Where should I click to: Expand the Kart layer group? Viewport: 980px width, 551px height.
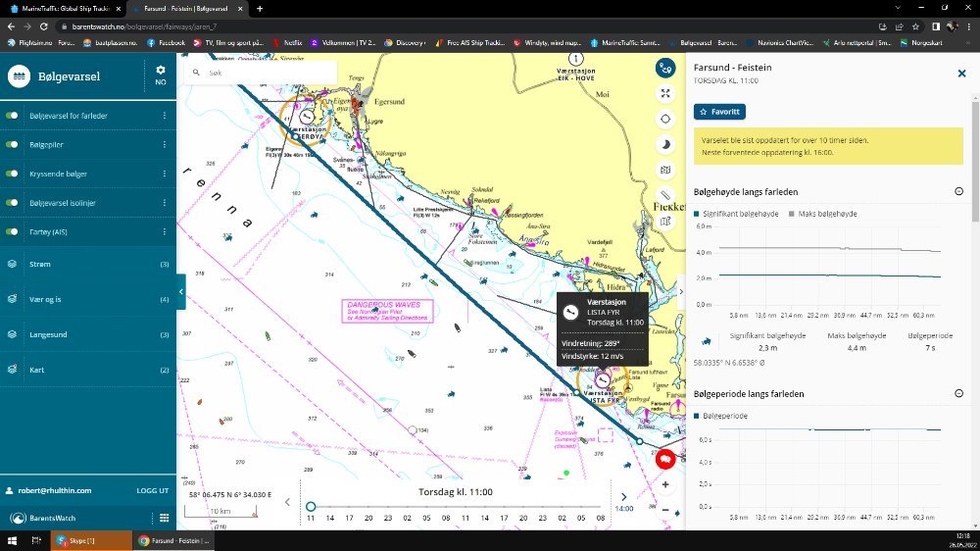coord(88,370)
